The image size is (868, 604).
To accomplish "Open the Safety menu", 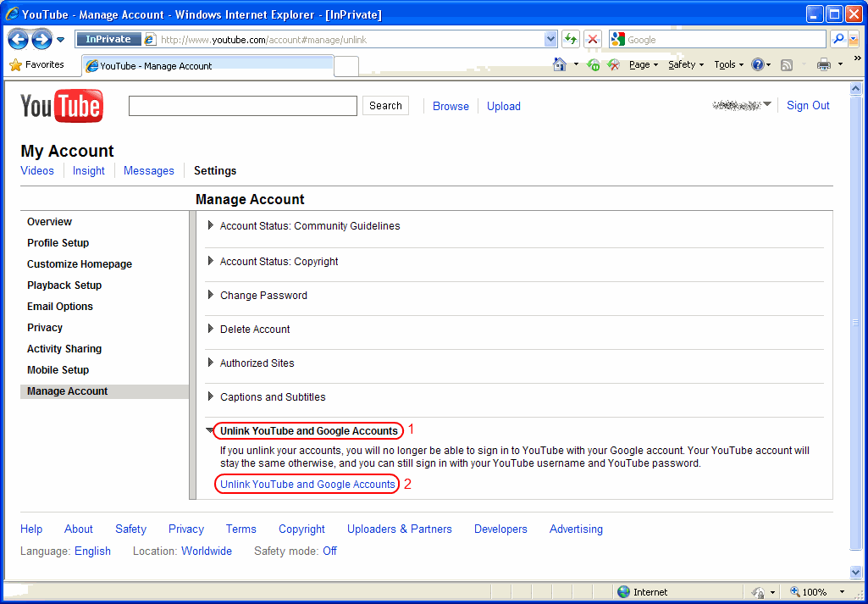I will click(x=686, y=64).
